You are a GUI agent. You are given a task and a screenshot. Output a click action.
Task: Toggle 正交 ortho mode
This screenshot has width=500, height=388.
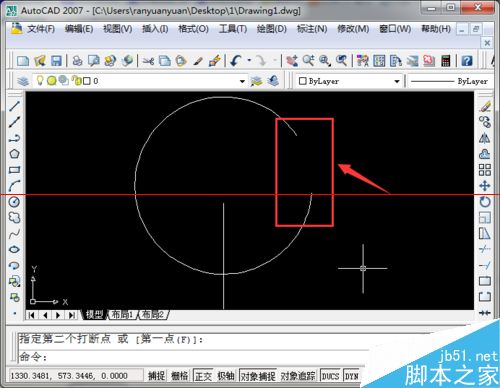coord(203,376)
